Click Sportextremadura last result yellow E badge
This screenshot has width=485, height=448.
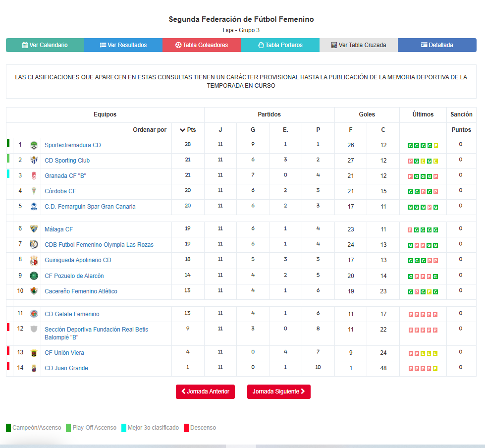pos(436,146)
